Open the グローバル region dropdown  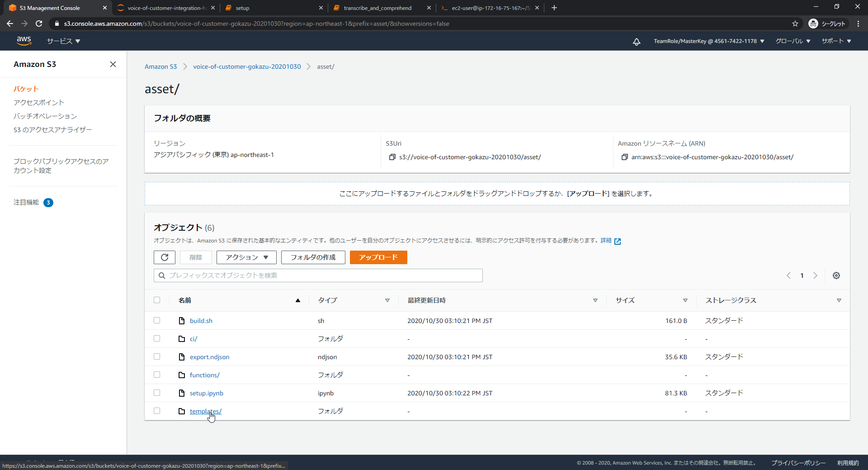tap(793, 41)
